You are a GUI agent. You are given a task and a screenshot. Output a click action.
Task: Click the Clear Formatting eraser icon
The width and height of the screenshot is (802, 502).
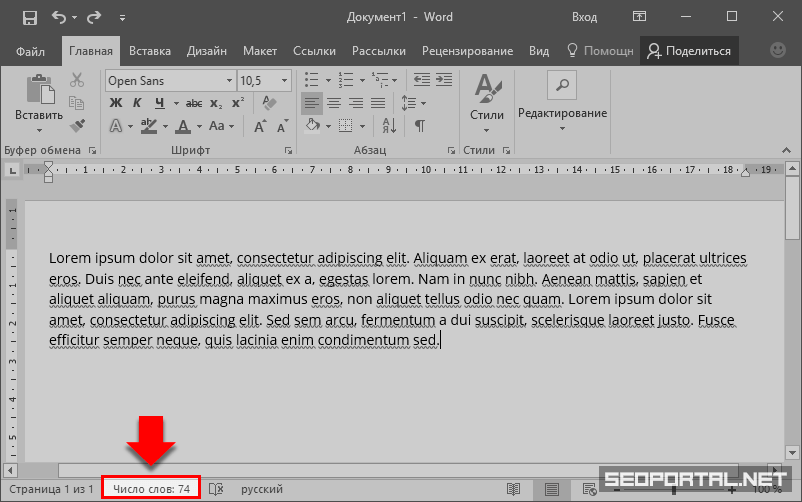coord(267,103)
